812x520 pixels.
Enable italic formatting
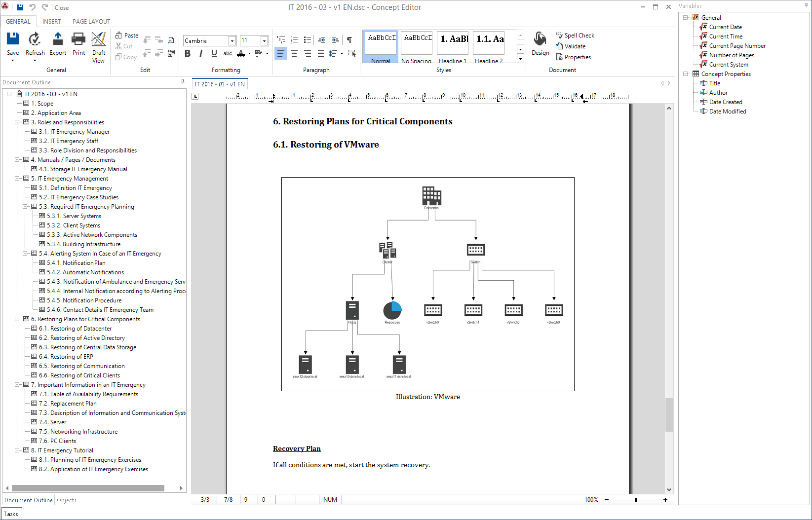[x=201, y=53]
